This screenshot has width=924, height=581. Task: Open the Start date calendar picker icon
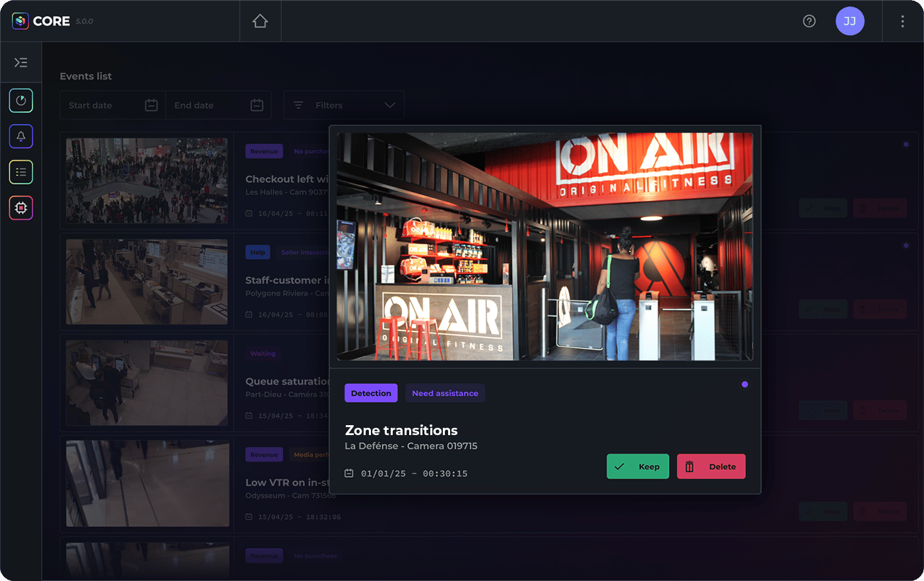[151, 105]
